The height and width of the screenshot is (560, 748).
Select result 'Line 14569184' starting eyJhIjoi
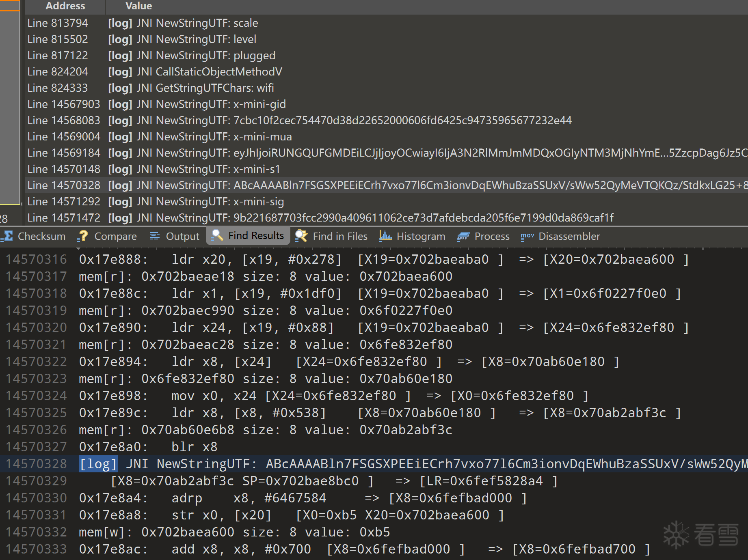386,153
